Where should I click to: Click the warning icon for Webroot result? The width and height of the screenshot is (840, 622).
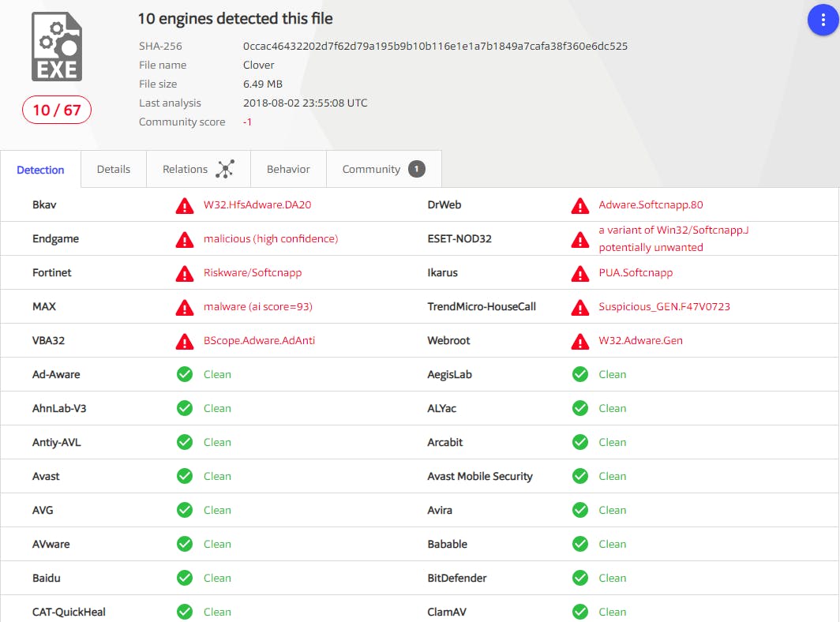(580, 341)
